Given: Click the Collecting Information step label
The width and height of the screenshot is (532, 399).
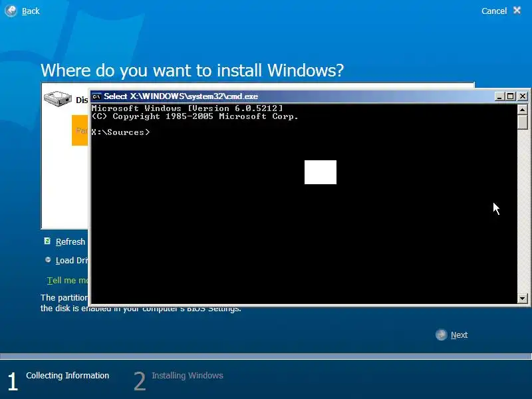Looking at the screenshot, I should pos(68,375).
